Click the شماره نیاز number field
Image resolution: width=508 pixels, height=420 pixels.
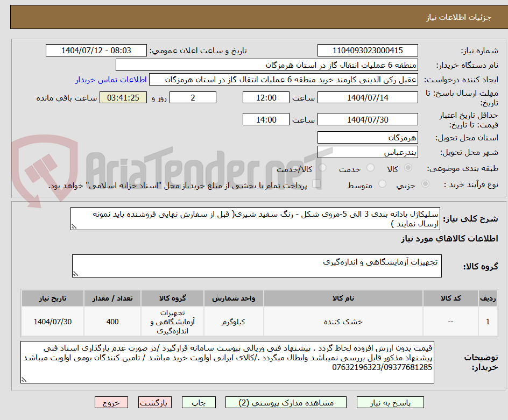pyautogui.click(x=368, y=50)
